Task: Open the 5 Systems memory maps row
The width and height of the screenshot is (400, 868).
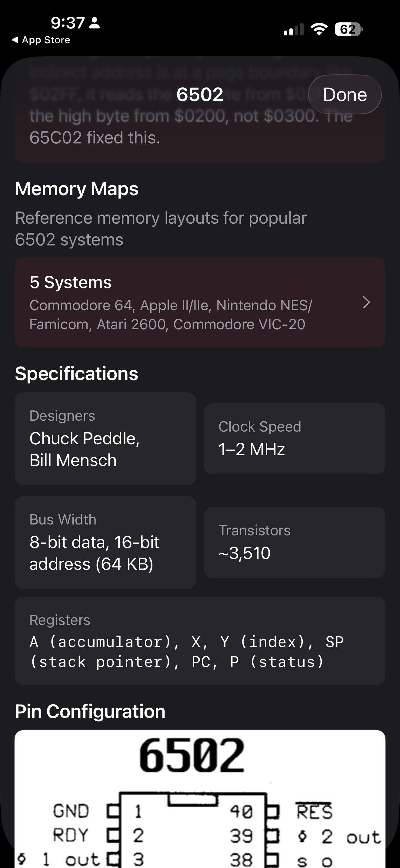Action: pos(200,302)
